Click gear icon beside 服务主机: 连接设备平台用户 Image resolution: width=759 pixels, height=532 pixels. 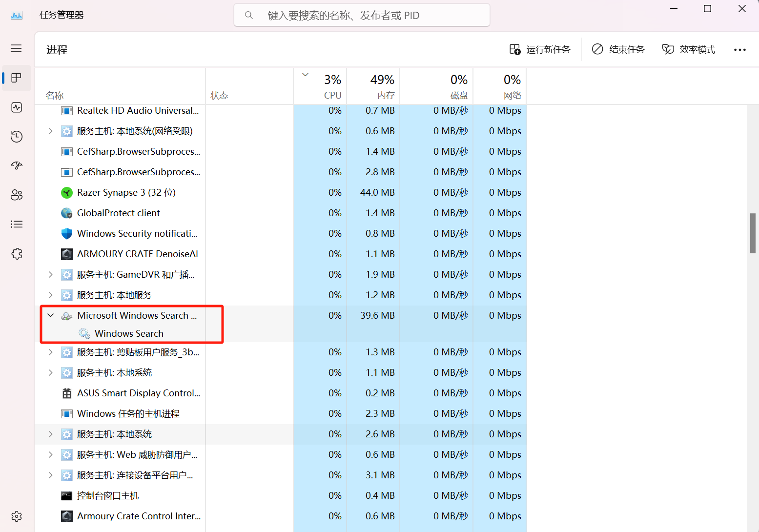click(67, 475)
